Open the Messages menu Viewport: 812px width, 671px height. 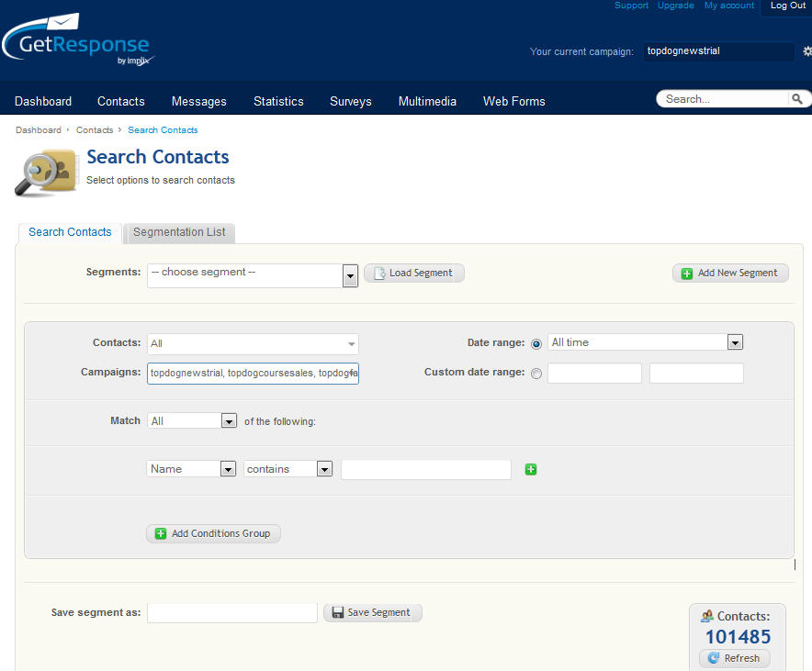tap(198, 101)
